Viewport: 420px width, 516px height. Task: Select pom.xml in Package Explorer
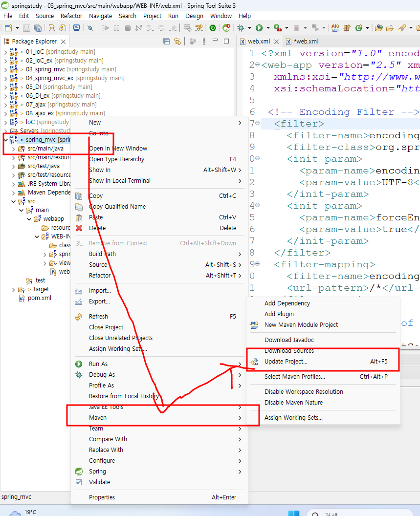(x=40, y=298)
